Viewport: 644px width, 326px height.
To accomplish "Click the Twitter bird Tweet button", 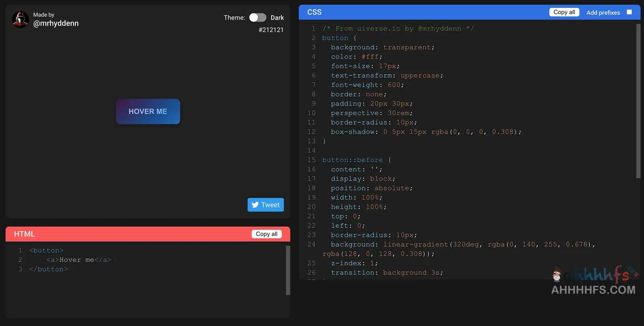I will pyautogui.click(x=265, y=205).
